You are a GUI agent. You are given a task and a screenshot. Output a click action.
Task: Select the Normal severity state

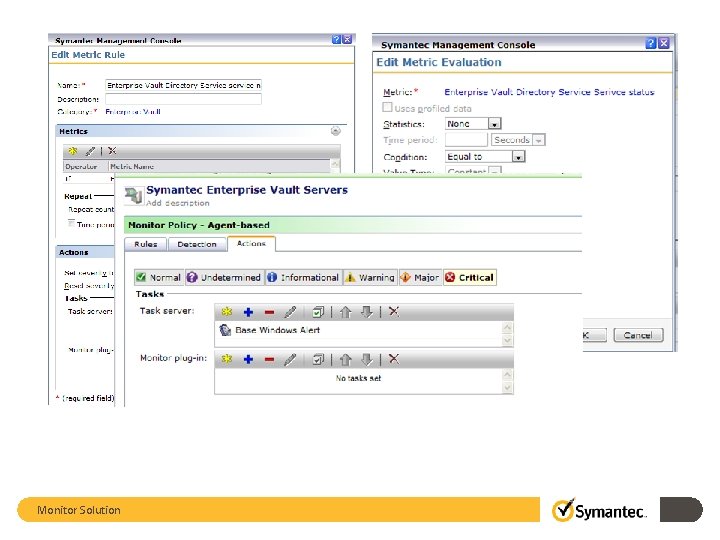[159, 277]
